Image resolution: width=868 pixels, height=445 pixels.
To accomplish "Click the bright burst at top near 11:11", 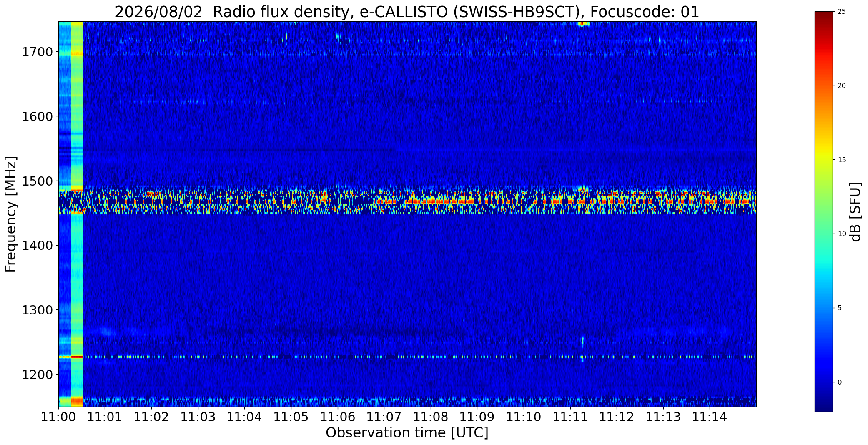I will (x=583, y=24).
